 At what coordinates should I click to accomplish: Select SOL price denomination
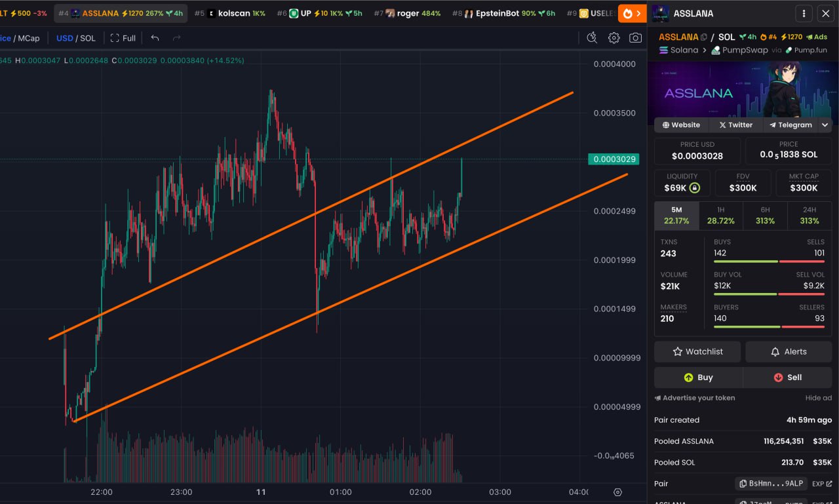click(x=88, y=38)
